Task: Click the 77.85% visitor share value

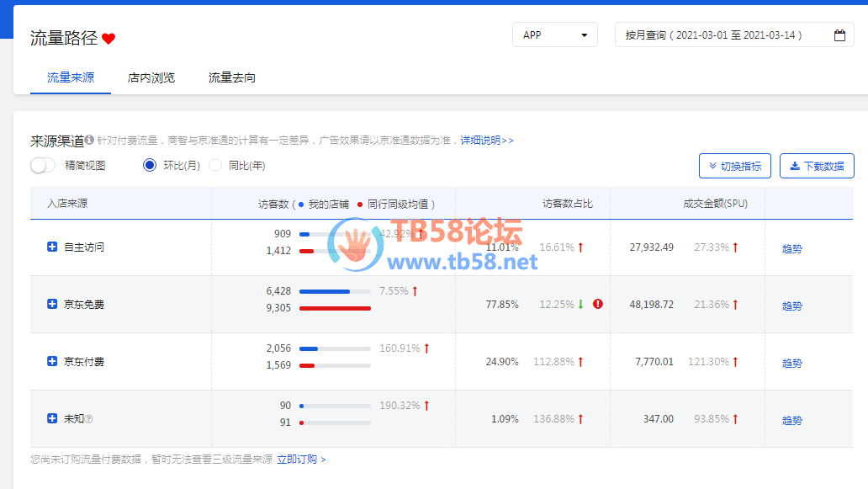Action: click(502, 305)
